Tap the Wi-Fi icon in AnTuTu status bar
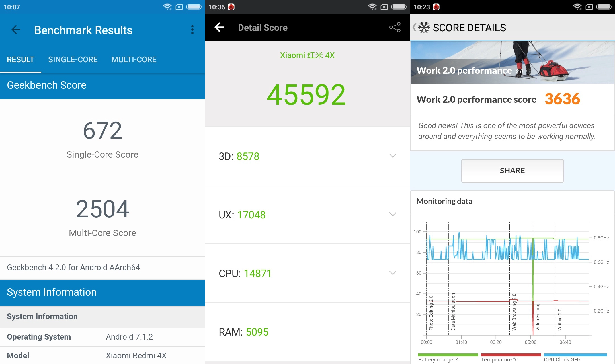The width and height of the screenshot is (615, 364). click(372, 7)
